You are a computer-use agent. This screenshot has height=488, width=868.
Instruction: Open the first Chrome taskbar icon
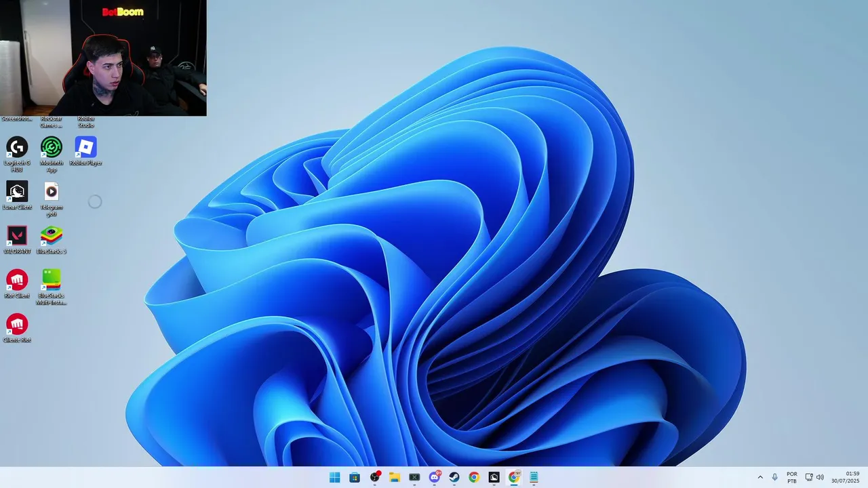474,477
